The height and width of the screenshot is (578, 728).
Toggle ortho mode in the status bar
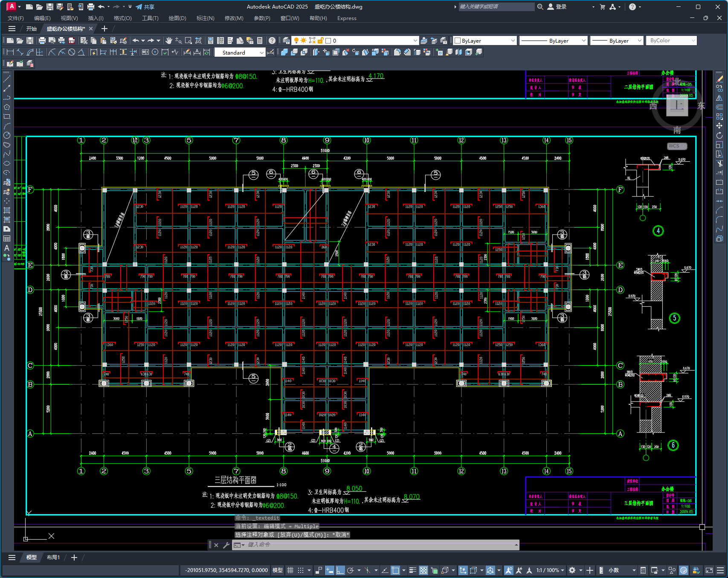point(340,570)
